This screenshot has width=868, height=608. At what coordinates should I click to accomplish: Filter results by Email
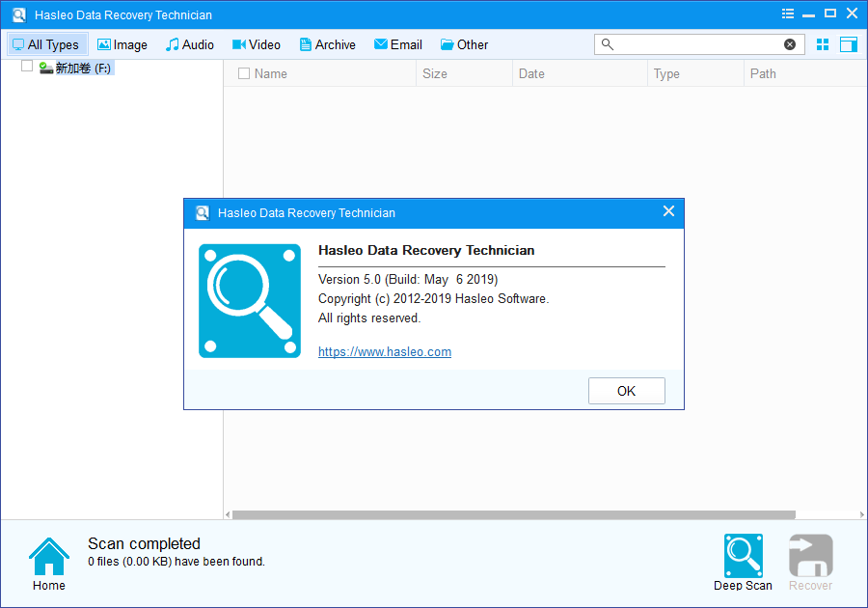398,44
